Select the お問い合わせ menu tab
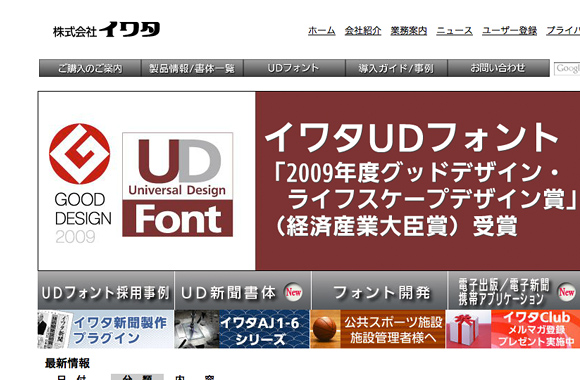580x380 pixels. (x=498, y=68)
